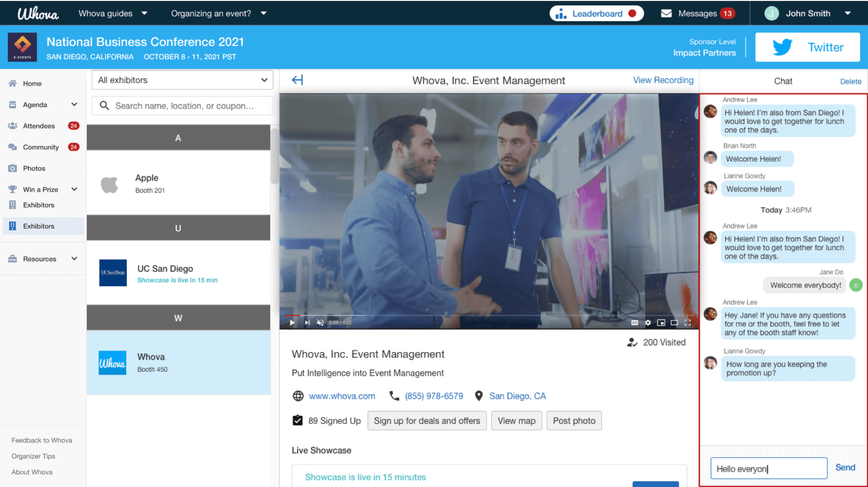Seek on the video progress bar
This screenshot has width=868, height=487.
[x=488, y=315]
